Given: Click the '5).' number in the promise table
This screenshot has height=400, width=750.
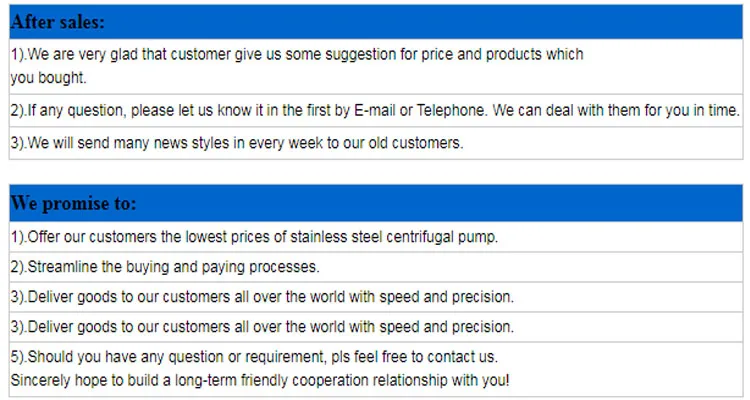Looking at the screenshot, I should point(18,357).
